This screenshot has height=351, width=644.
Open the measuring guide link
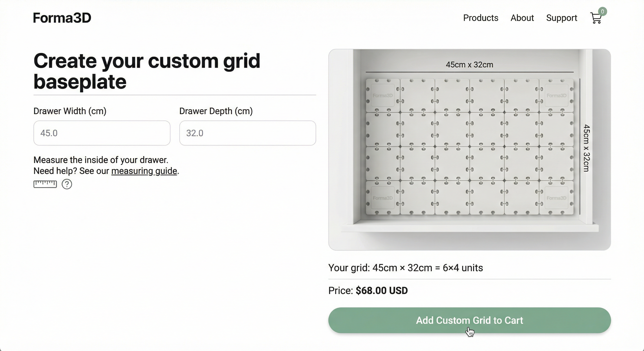click(x=145, y=171)
